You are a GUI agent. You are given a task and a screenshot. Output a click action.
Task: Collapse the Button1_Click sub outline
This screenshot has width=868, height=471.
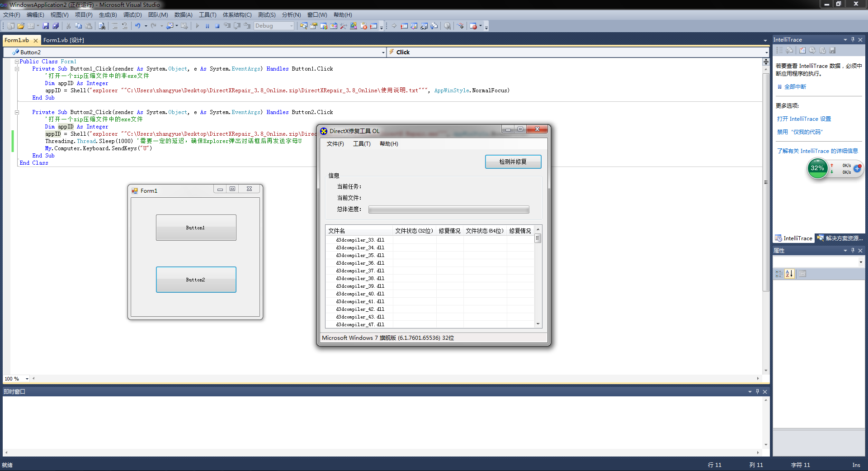tap(17, 69)
